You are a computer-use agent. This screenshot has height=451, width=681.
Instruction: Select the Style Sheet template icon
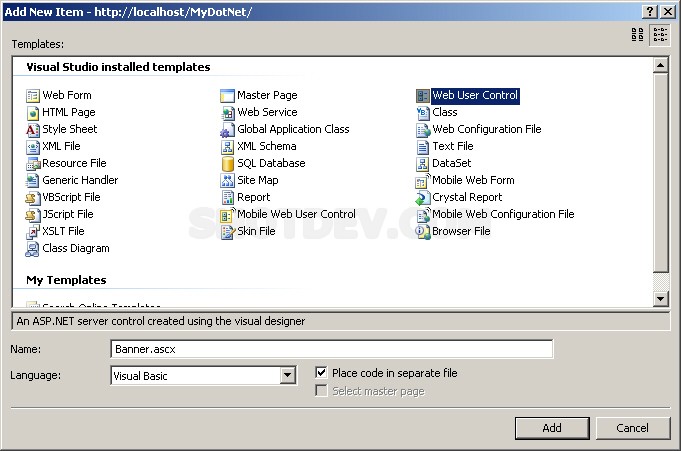click(x=33, y=130)
